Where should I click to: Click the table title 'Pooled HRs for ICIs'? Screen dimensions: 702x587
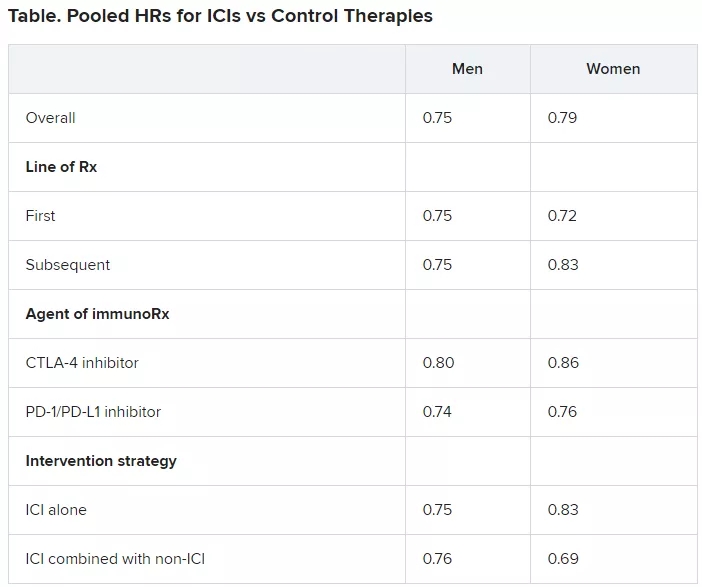point(220,17)
